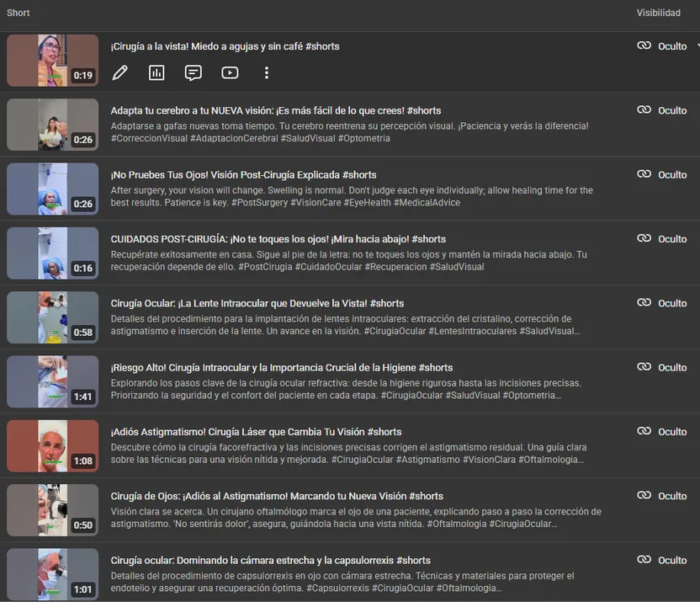Viewport: 700px width, 602px height.
Task: Open thumbnail of 1:01 'capsulorrexis' short
Action: (x=53, y=575)
